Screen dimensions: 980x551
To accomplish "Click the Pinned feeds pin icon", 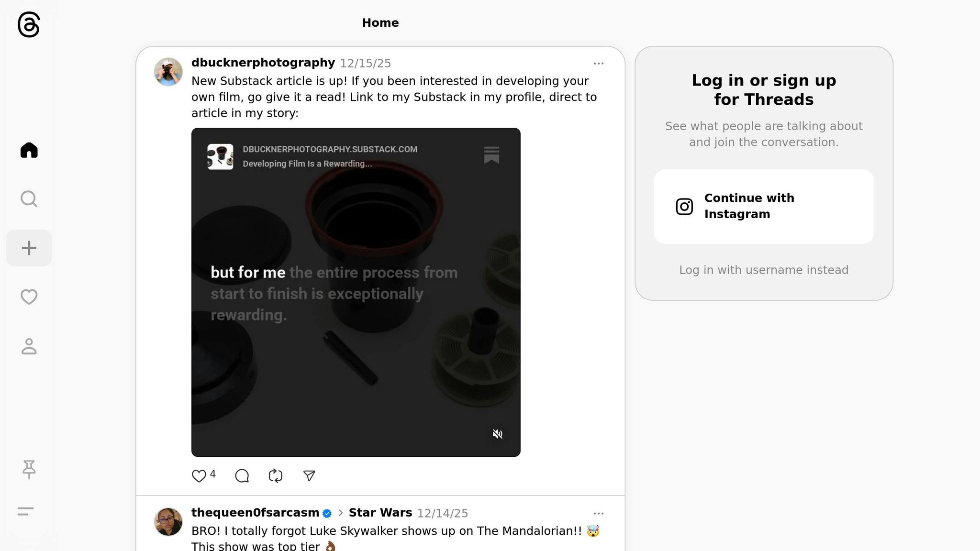I will point(29,469).
